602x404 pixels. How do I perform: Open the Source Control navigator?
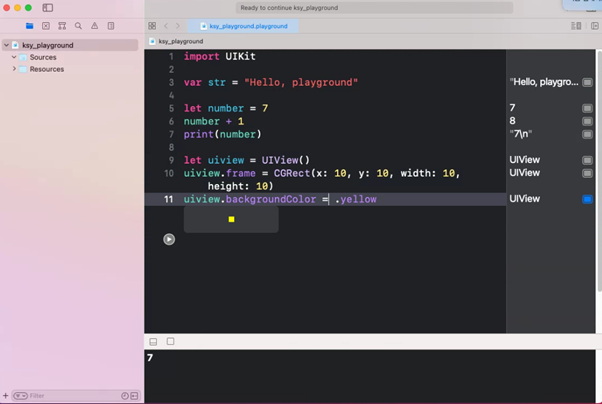[46, 26]
